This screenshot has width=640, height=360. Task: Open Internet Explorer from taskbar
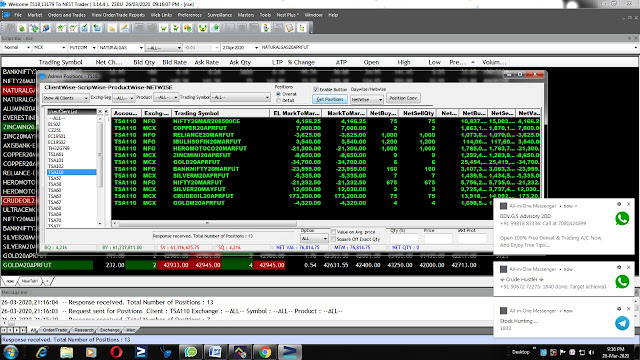tap(42, 352)
